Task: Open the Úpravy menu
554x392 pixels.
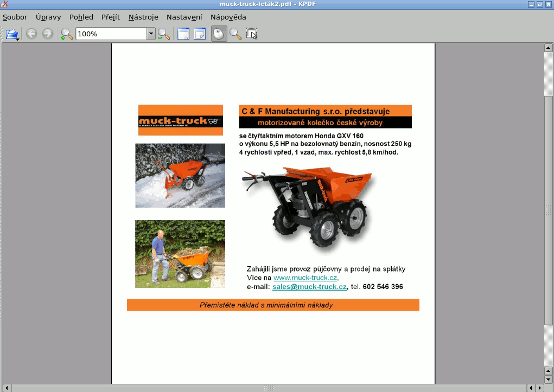Action: click(48, 17)
